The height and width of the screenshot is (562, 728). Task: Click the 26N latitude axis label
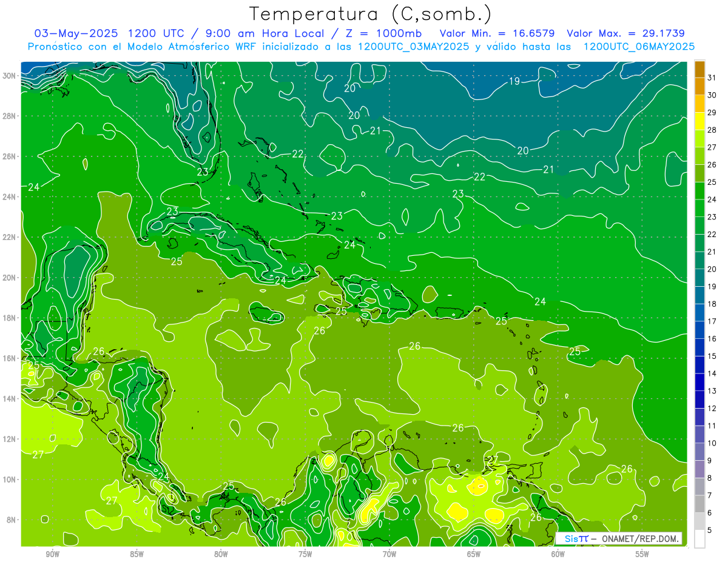[x=9, y=156]
